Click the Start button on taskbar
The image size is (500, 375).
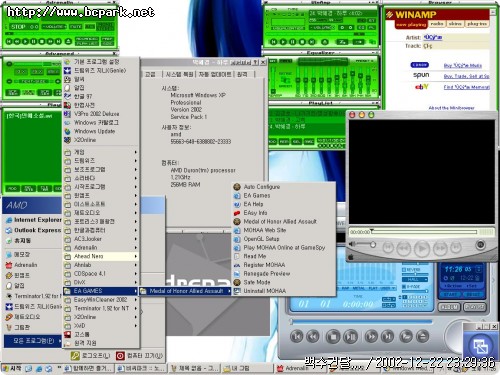pyautogui.click(x=12, y=368)
